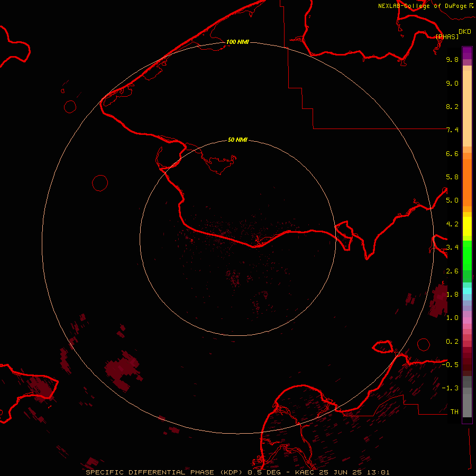Click the "TH" threshold label on the scale
This screenshot has height=476, width=476.
(x=454, y=412)
